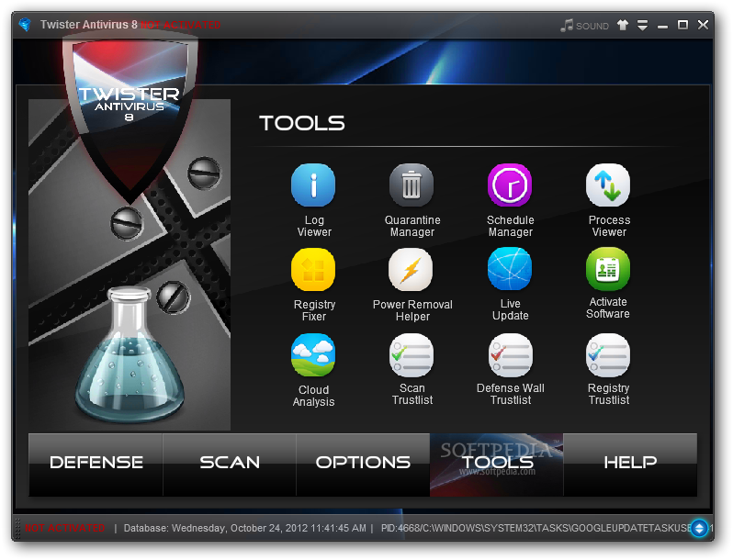Switch to the HELP tab
Image resolution: width=733 pixels, height=560 pixels.
point(630,465)
